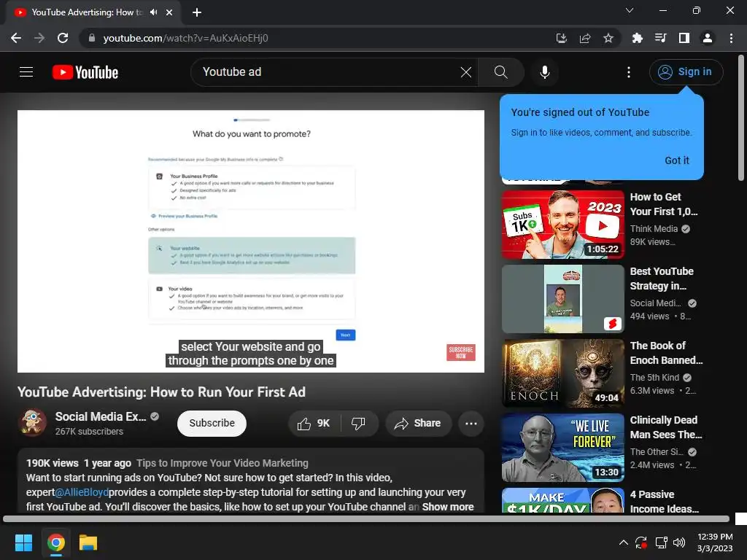Image resolution: width=747 pixels, height=560 pixels.
Task: Click the Sign in button
Action: (x=686, y=72)
